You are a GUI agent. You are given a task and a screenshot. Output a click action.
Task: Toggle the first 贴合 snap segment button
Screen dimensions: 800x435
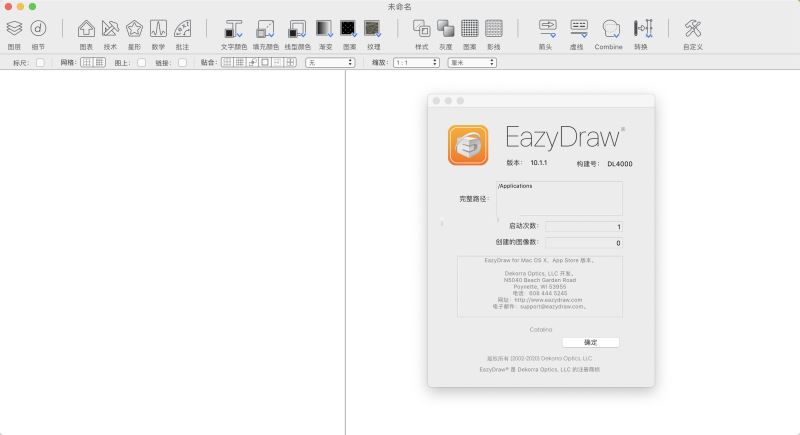(227, 63)
